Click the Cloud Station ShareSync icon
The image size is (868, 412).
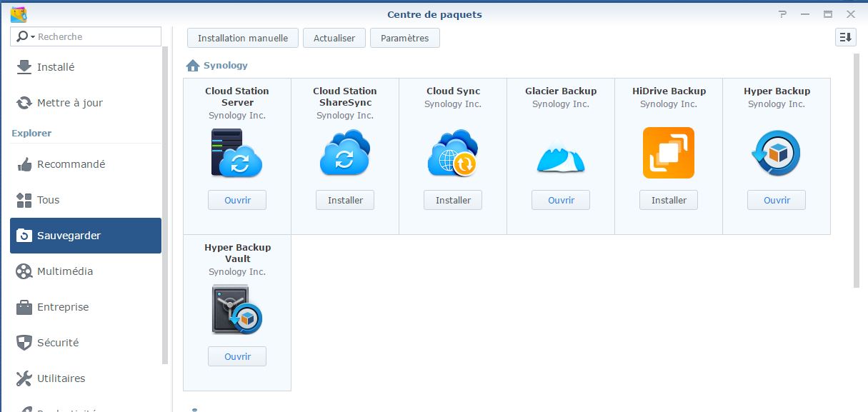345,153
